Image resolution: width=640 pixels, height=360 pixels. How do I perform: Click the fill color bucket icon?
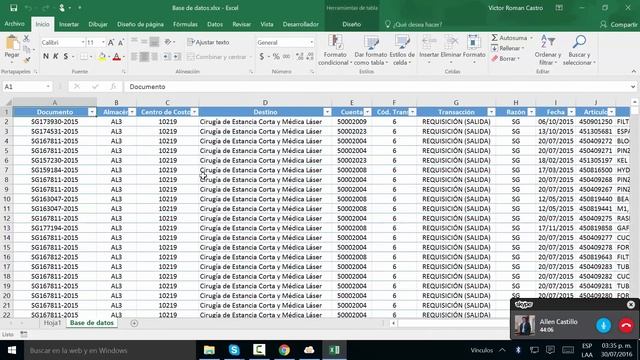(x=102, y=57)
